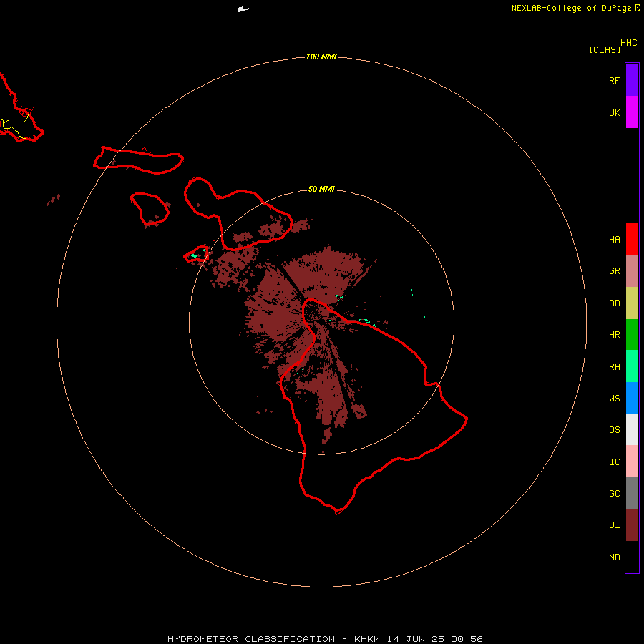Select the BI brown legend swatch

(x=632, y=525)
